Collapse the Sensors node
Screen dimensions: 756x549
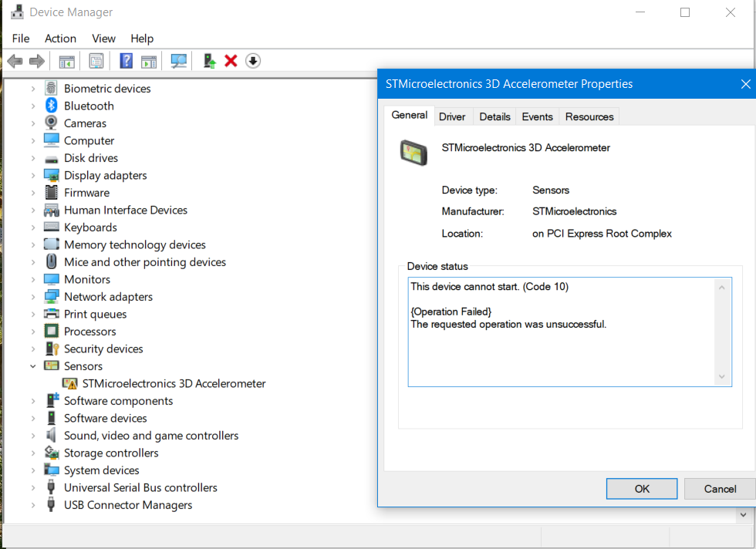point(32,366)
